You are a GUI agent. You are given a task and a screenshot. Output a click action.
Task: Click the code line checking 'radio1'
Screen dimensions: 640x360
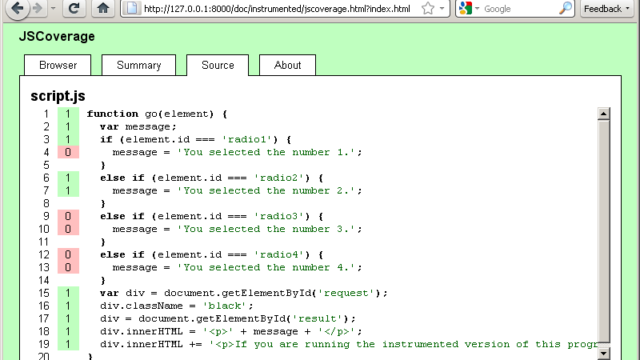[x=196, y=140]
